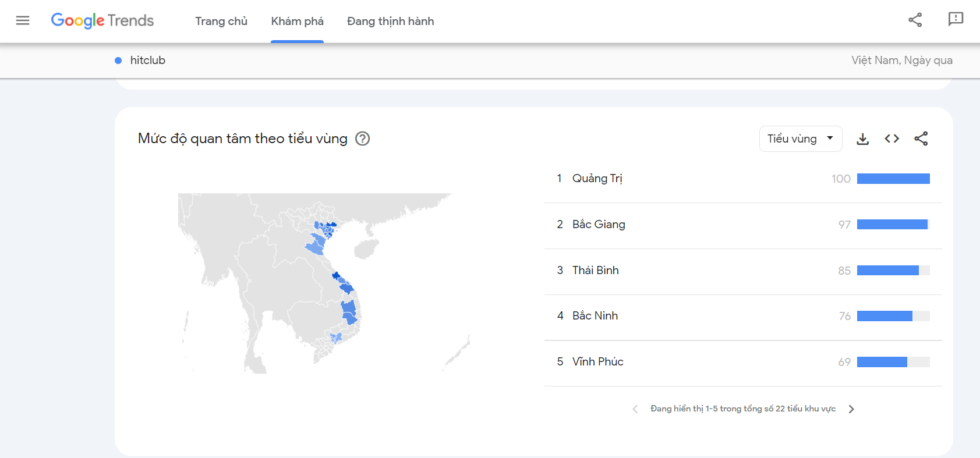The width and height of the screenshot is (980, 458).
Task: Click the Vietnam map on the chart
Action: point(324,283)
